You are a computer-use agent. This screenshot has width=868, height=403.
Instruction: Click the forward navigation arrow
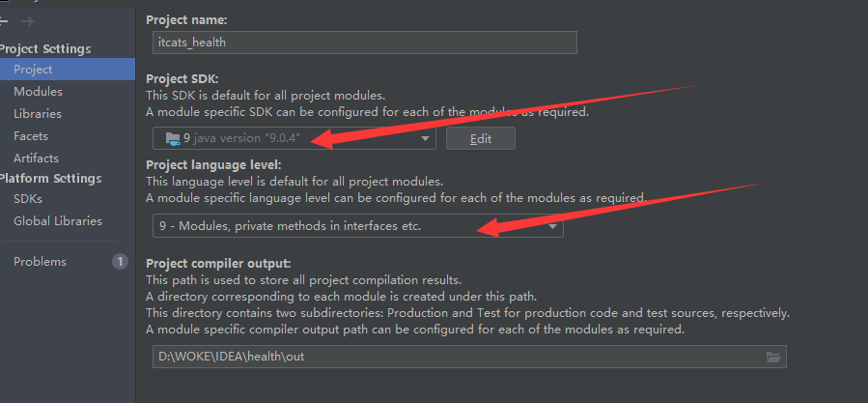[28, 21]
